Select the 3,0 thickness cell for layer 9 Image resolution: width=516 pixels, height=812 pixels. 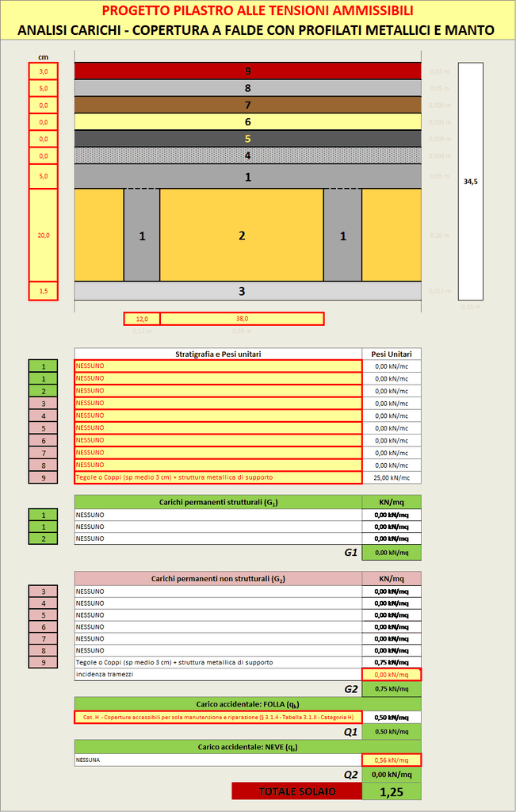click(x=43, y=71)
